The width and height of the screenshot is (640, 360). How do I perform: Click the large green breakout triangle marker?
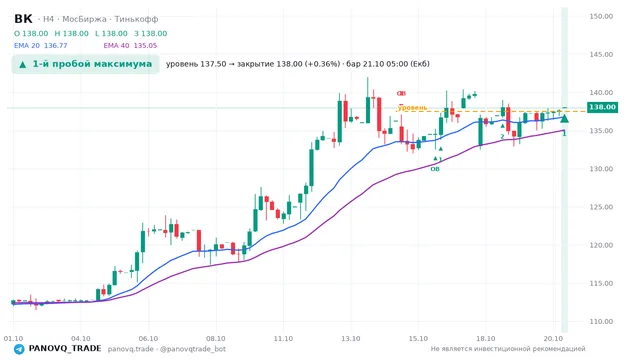(564, 119)
